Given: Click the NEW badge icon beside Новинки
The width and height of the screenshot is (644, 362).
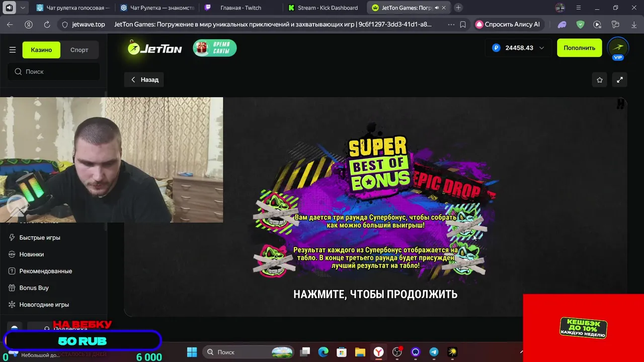Looking at the screenshot, I should coord(12,254).
